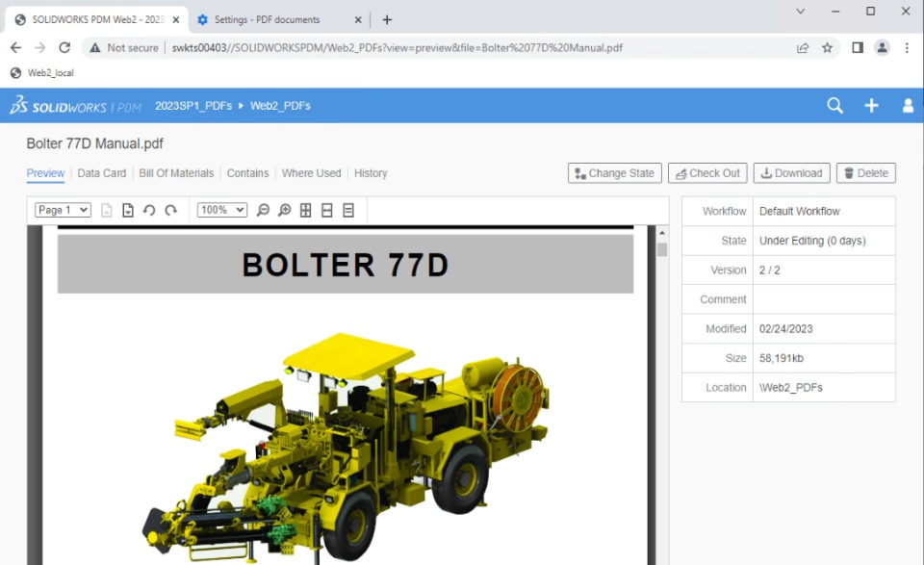
Task: Open the Bill Of Materials tab
Action: pos(176,173)
